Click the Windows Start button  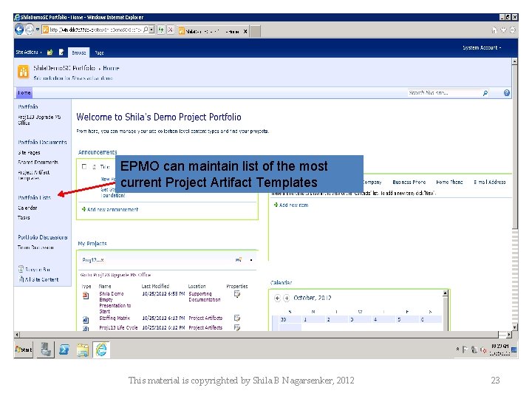click(x=24, y=349)
